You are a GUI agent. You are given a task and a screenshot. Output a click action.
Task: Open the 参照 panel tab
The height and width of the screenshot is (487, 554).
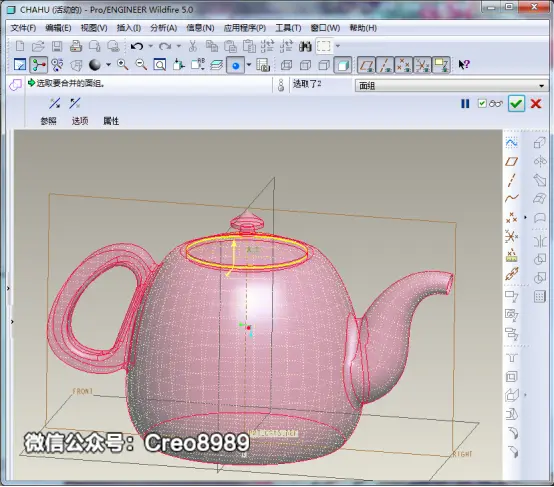[48, 121]
